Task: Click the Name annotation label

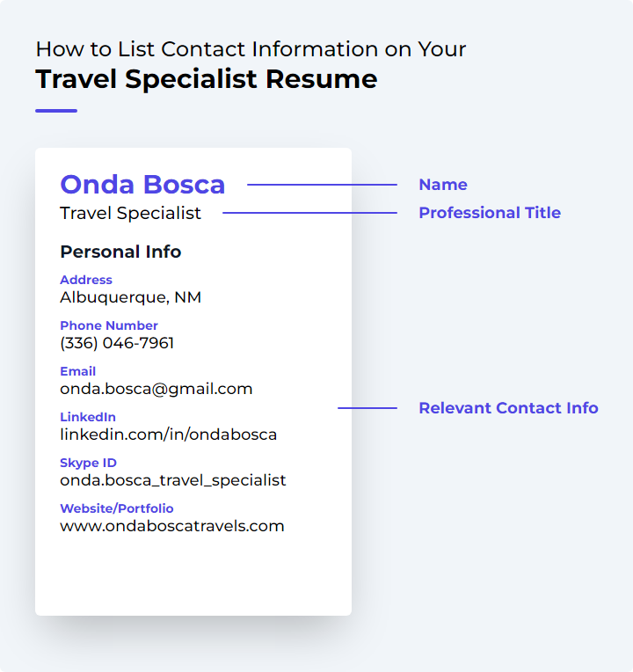Action: 443,185
